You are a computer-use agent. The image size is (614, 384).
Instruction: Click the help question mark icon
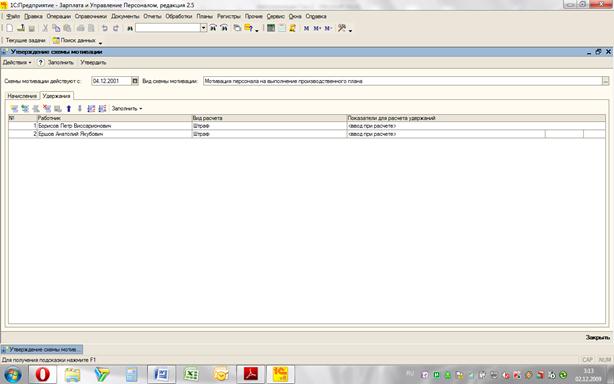(40, 63)
